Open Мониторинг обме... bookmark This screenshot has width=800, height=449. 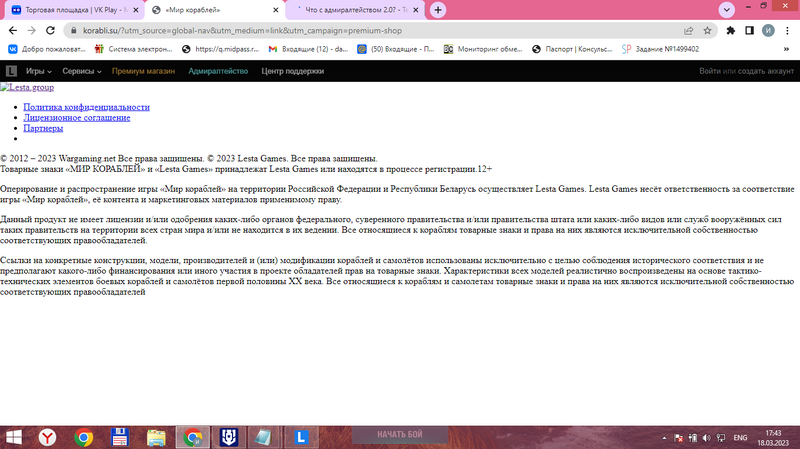click(483, 49)
